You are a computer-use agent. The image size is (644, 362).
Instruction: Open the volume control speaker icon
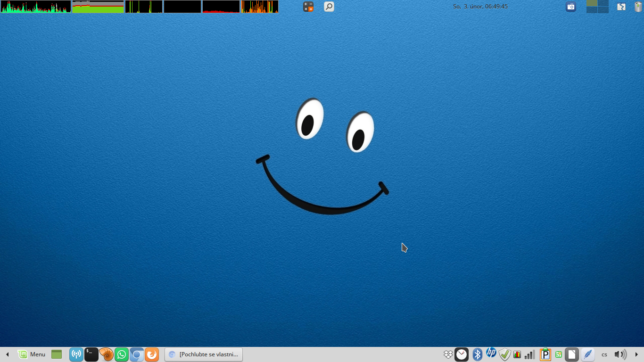620,354
